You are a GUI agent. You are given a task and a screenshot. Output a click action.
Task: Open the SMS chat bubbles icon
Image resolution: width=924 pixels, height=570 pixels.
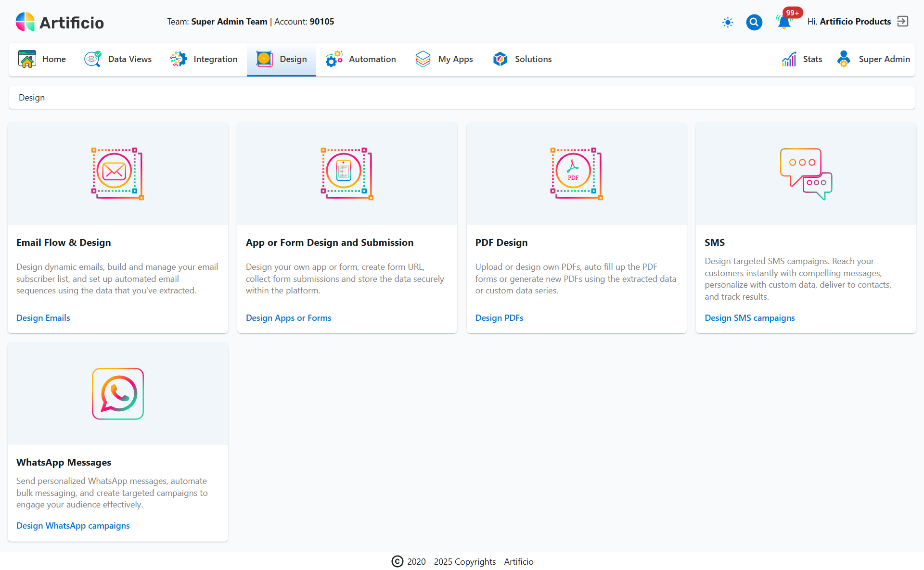click(x=805, y=173)
